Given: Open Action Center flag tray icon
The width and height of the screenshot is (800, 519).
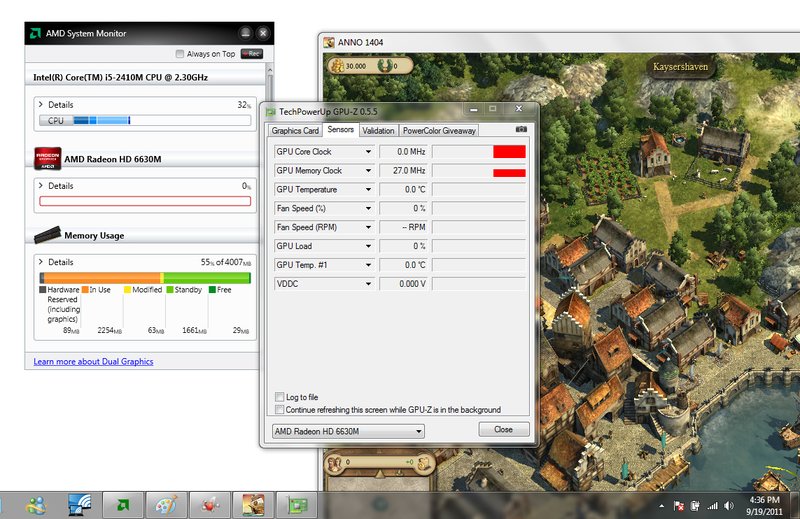Looking at the screenshot, I should click(679, 506).
